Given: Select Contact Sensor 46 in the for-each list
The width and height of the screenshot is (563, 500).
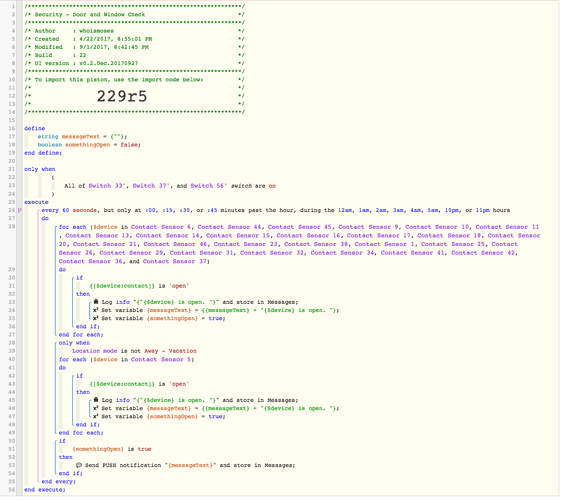Looking at the screenshot, I should 175,245.
